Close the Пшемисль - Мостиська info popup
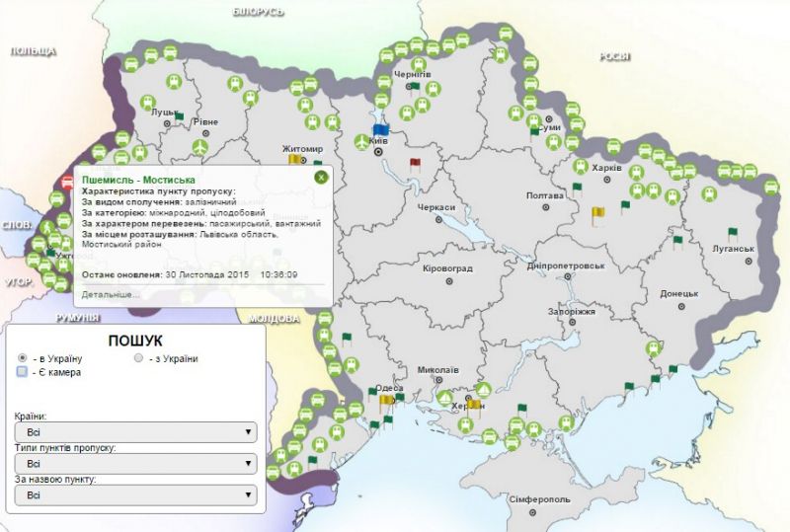Viewport: 790px width, 532px height. pyautogui.click(x=321, y=177)
